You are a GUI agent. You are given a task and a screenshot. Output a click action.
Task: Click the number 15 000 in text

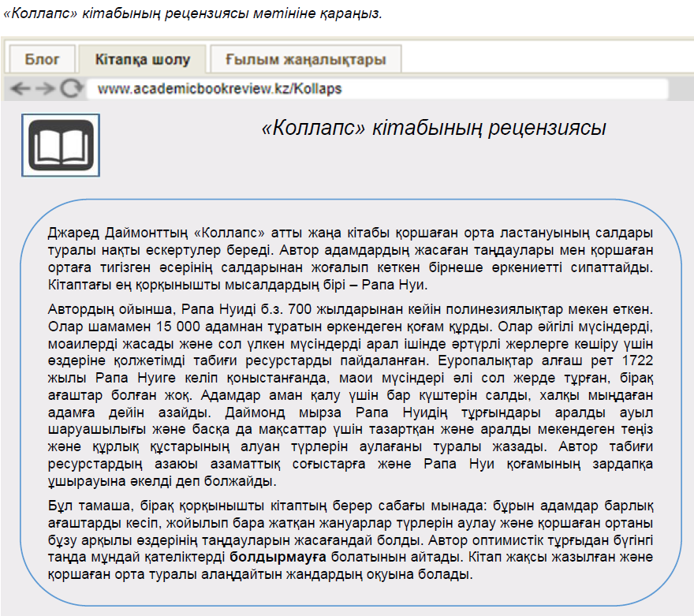point(178,327)
